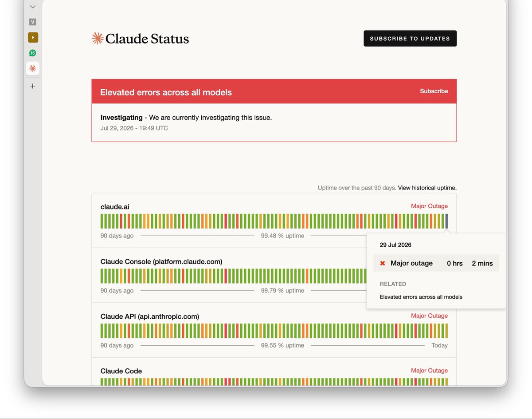
Task: Click 90 days ago label under Claude API
Action: tap(117, 345)
